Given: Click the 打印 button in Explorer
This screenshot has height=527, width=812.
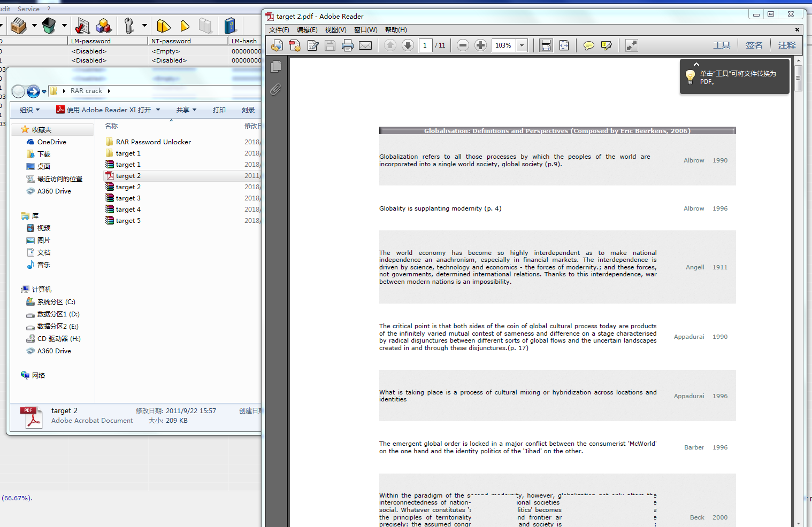Looking at the screenshot, I should (x=219, y=110).
